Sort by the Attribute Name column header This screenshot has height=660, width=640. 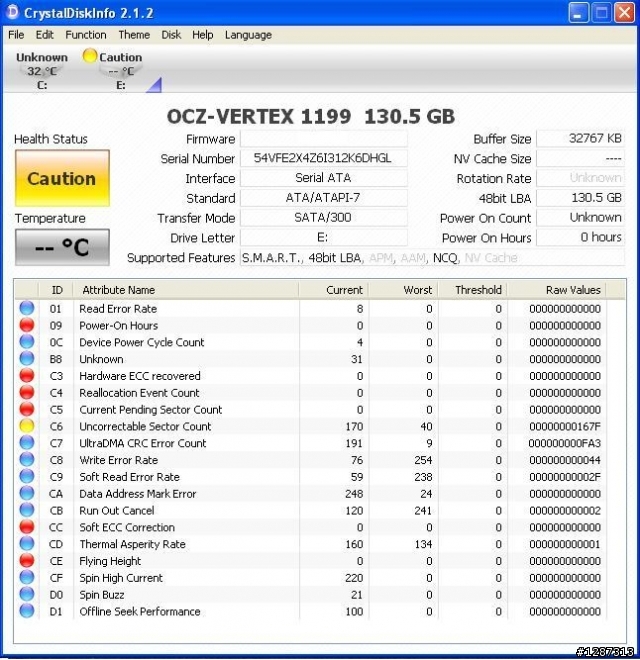[x=186, y=290]
